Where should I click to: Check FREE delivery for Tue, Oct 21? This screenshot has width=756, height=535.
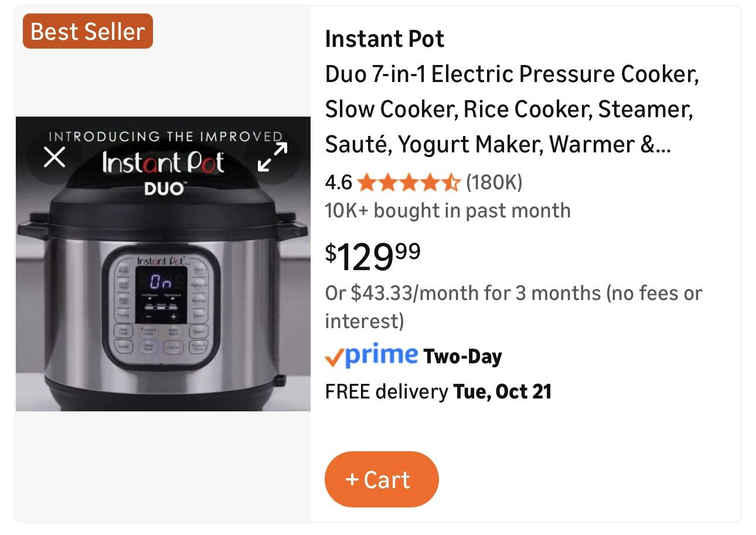438,390
